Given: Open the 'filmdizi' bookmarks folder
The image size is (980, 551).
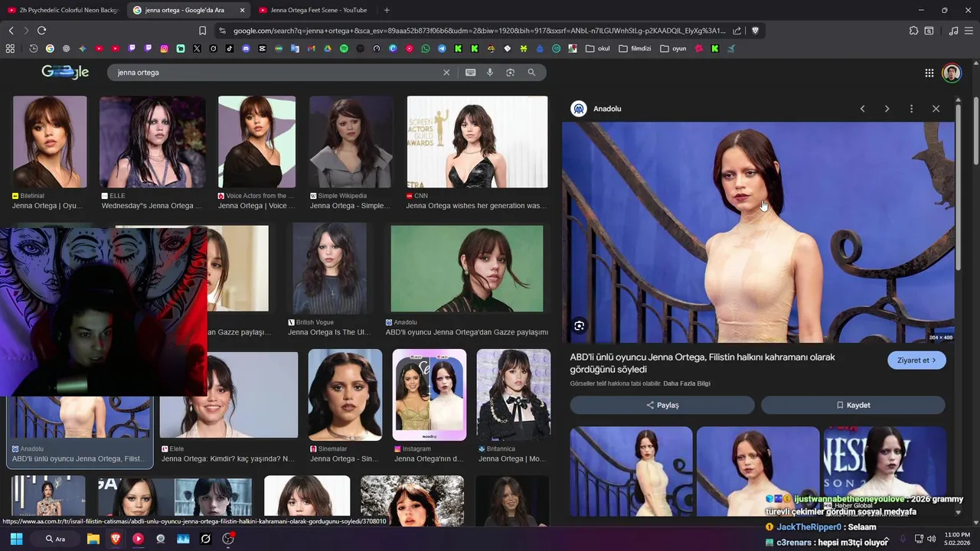Looking at the screenshot, I should click(635, 48).
